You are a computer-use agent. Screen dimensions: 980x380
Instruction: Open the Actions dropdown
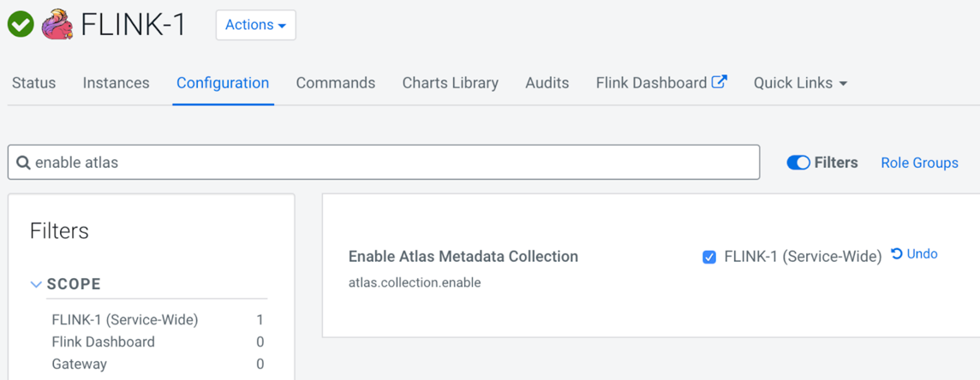tap(255, 25)
